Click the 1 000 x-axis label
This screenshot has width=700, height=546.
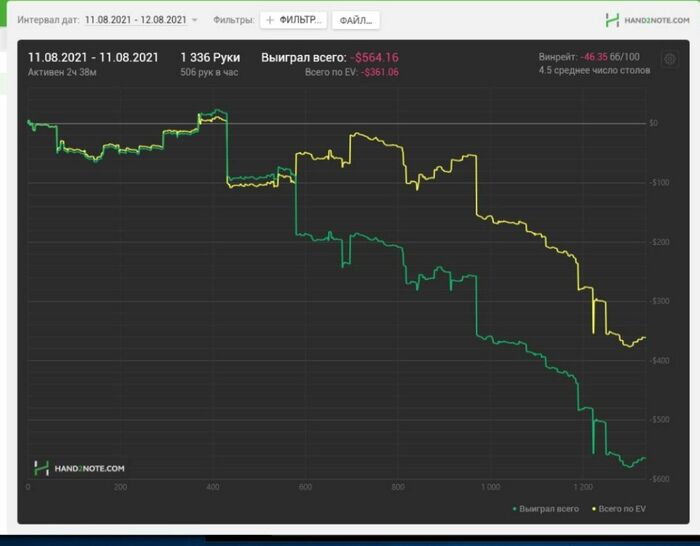pyautogui.click(x=490, y=487)
